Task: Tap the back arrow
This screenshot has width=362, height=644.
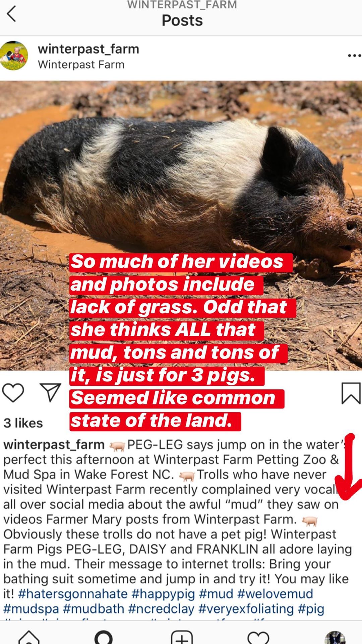Action: (x=11, y=14)
